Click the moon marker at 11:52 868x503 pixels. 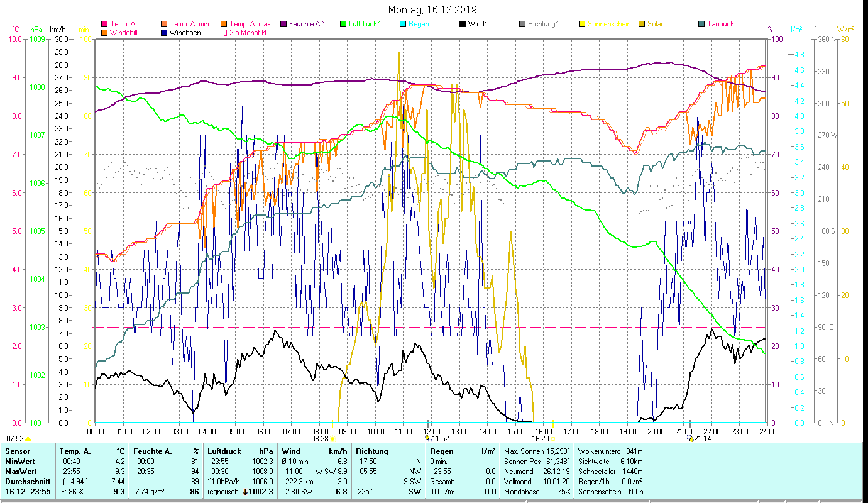(427, 438)
